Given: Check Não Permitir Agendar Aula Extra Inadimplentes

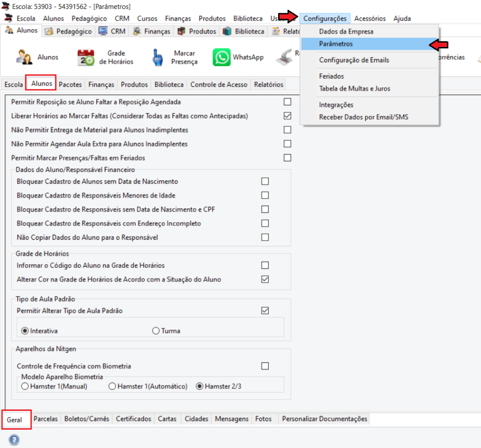Looking at the screenshot, I should click(x=287, y=144).
